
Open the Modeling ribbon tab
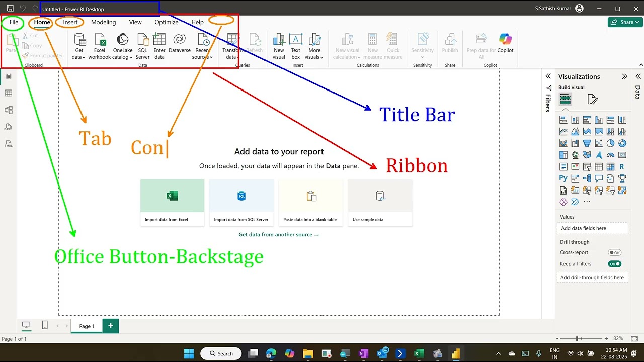(104, 22)
